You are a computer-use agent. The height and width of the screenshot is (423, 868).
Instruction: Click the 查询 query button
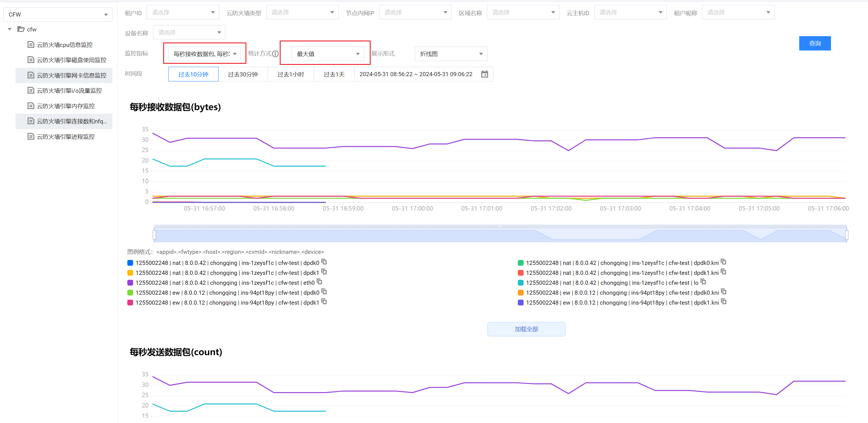[814, 43]
